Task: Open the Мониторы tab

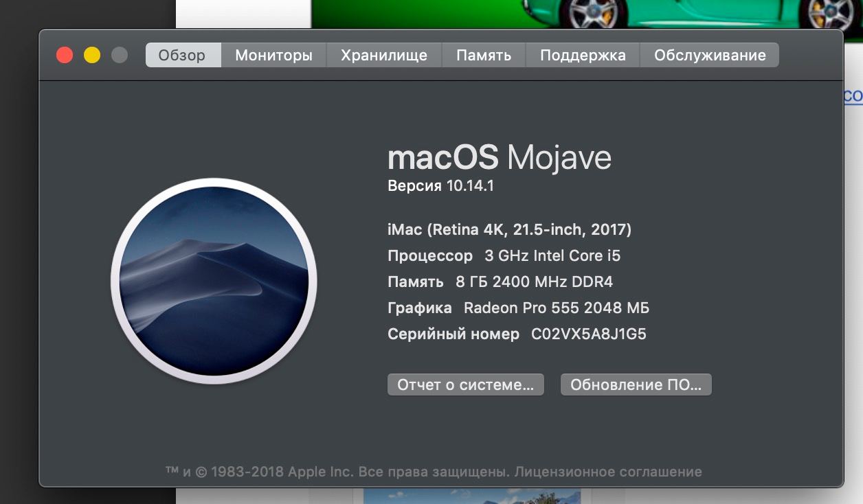Action: pos(273,55)
